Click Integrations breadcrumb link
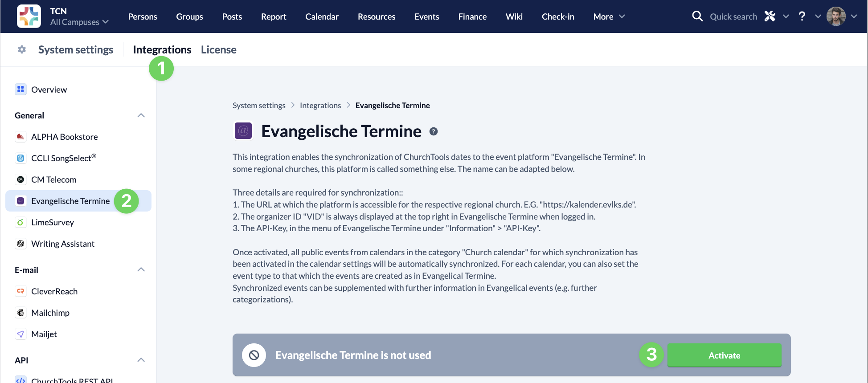 (x=320, y=106)
